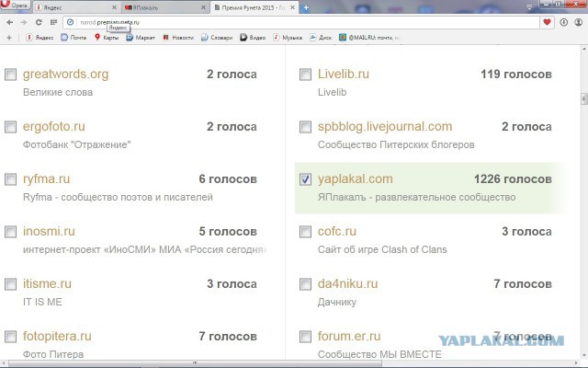Click the '1226 голосов' vote count
Viewport: 588px width, 368px height.
pos(513,179)
